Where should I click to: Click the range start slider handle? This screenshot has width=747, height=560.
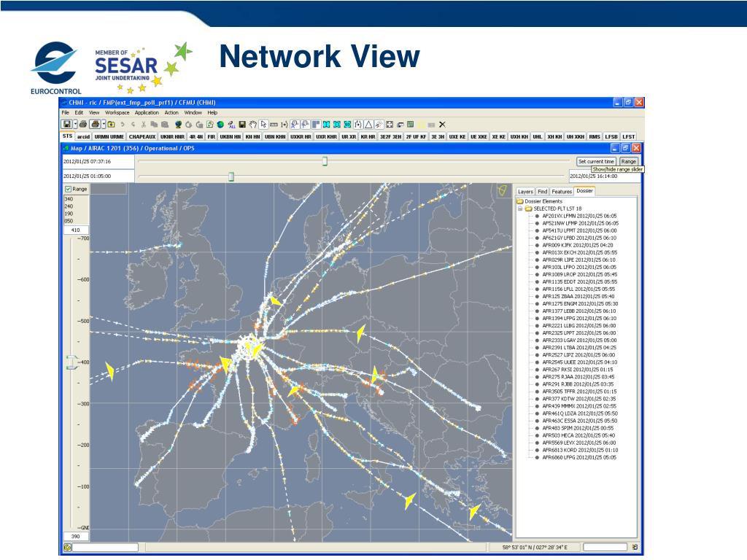(x=231, y=176)
